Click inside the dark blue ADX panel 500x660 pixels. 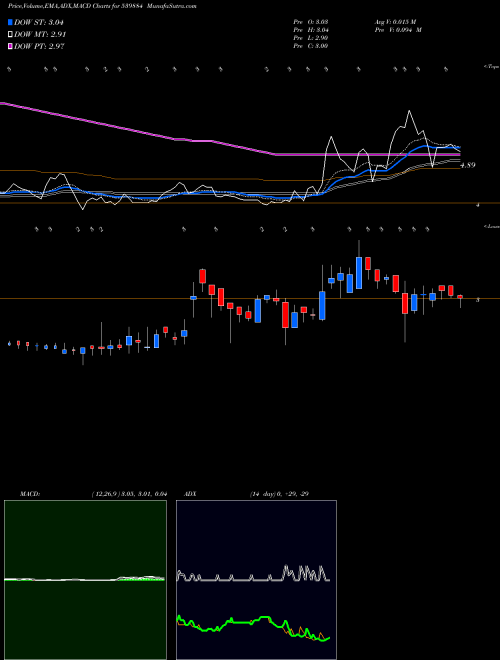tap(256, 580)
